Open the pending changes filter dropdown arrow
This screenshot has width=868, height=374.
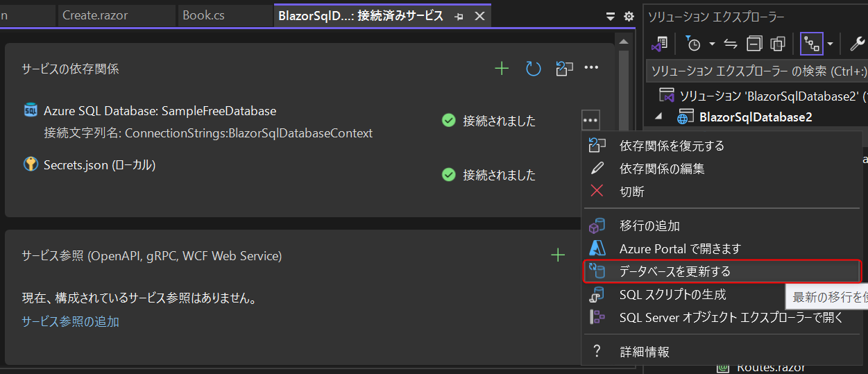coord(712,44)
